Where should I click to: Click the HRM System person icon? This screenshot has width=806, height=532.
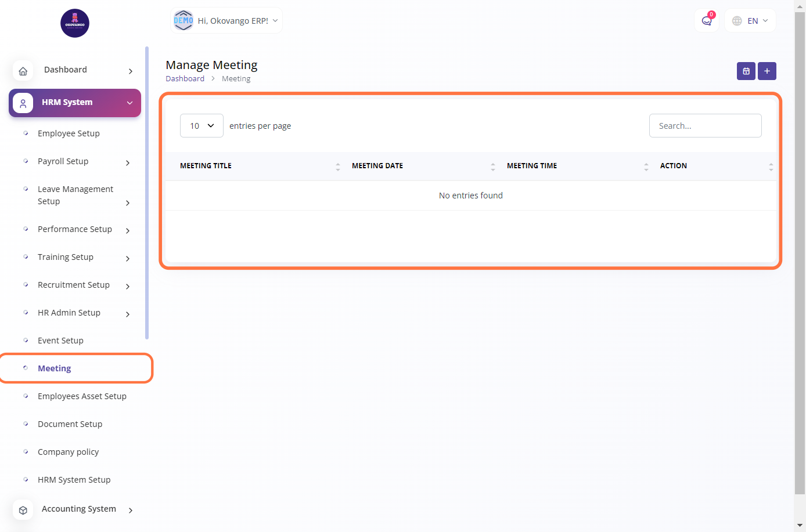[x=23, y=103]
